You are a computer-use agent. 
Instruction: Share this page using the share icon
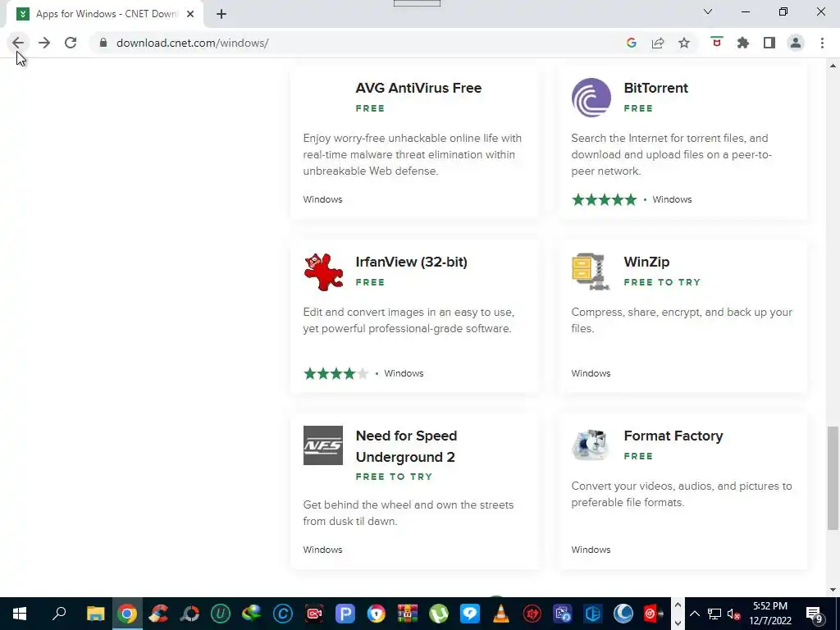click(658, 43)
